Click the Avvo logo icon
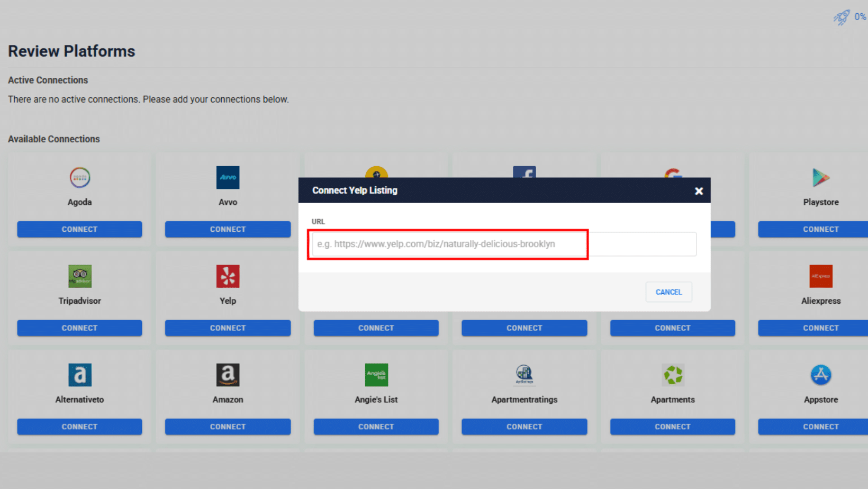This screenshot has height=489, width=868. click(x=228, y=177)
